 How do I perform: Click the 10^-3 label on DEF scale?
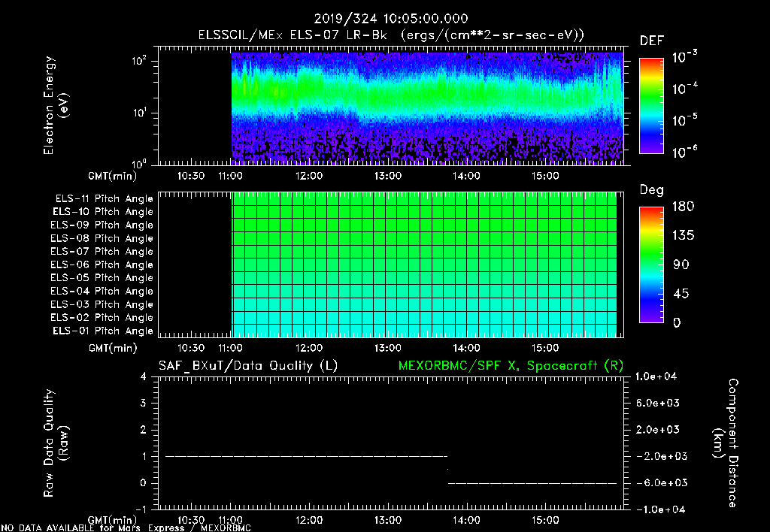(684, 56)
